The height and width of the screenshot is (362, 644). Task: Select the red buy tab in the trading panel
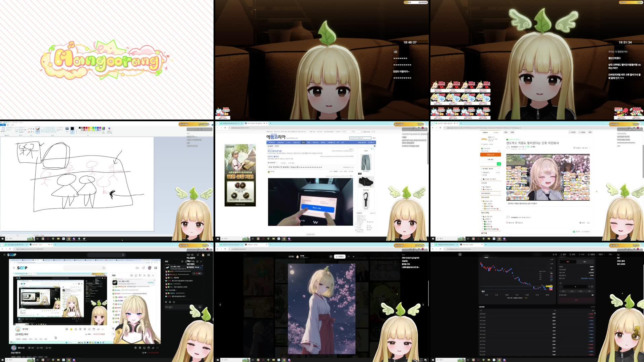point(568,262)
